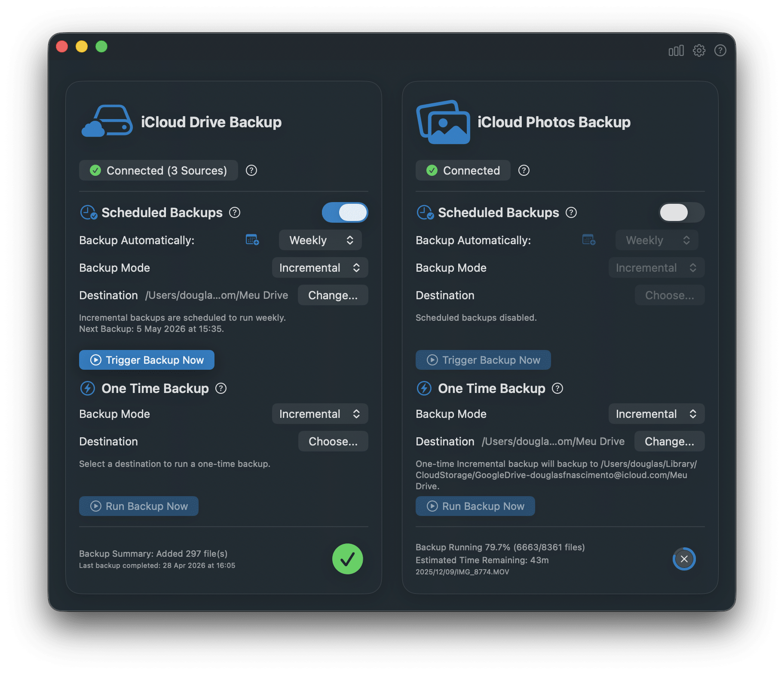Click 'Last backup completed: 28 Apr 2026' text
The image size is (784, 675).
point(157,565)
